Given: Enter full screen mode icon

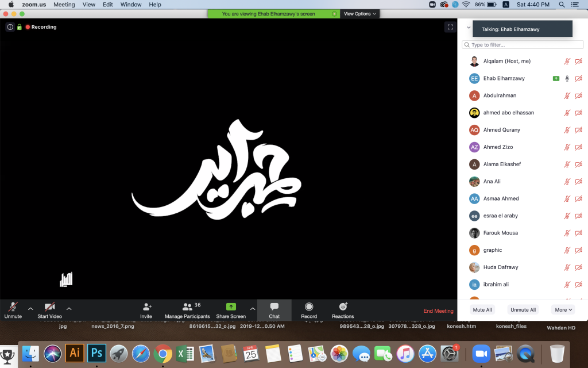Looking at the screenshot, I should [x=450, y=27].
